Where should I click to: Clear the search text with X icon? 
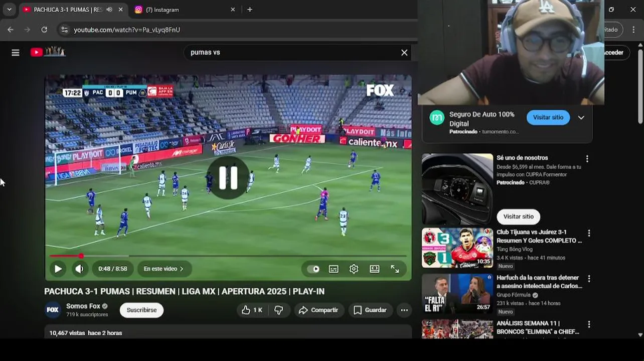pos(404,53)
